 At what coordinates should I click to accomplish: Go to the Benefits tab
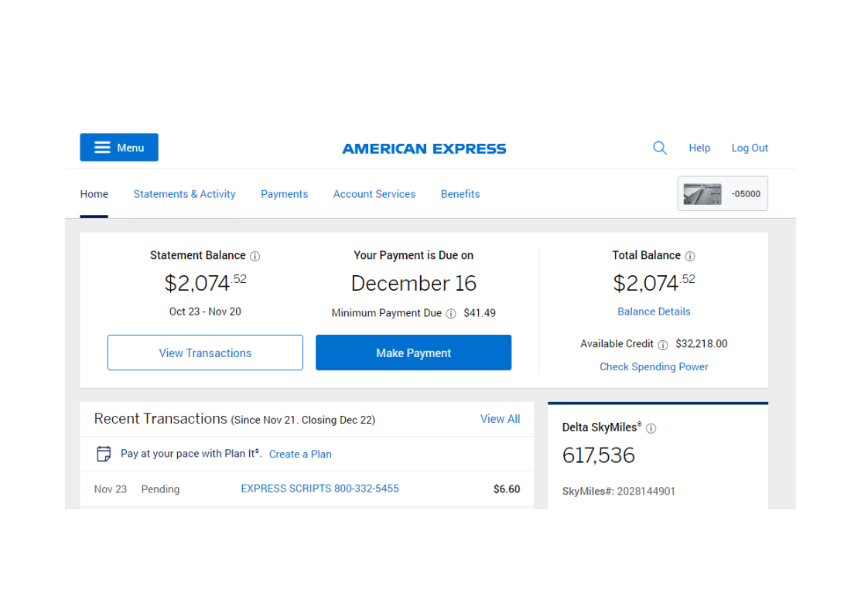(x=460, y=194)
